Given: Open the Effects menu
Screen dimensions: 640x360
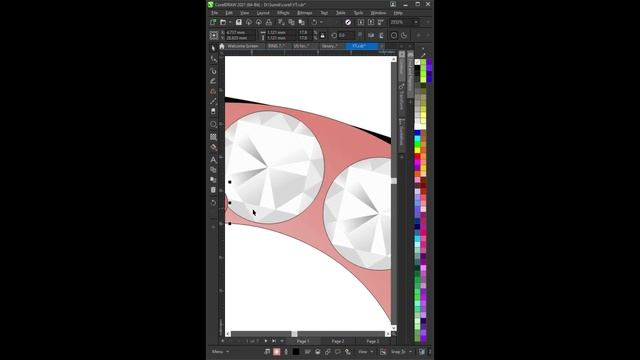Looking at the screenshot, I should coord(283,13).
